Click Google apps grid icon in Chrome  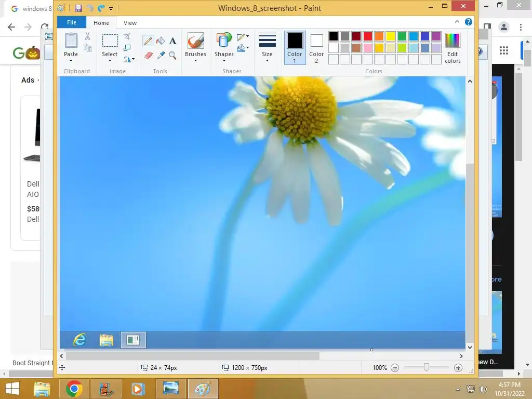(x=504, y=50)
